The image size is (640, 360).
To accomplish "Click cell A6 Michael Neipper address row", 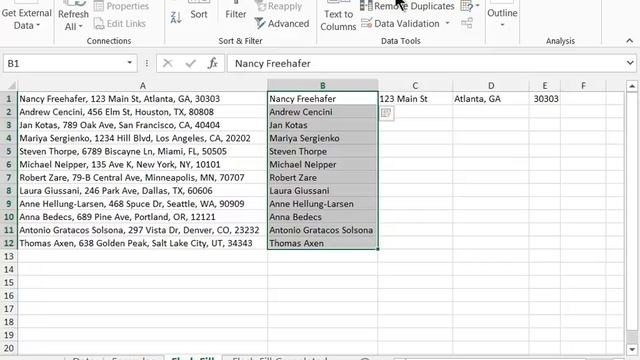I will coord(142,164).
